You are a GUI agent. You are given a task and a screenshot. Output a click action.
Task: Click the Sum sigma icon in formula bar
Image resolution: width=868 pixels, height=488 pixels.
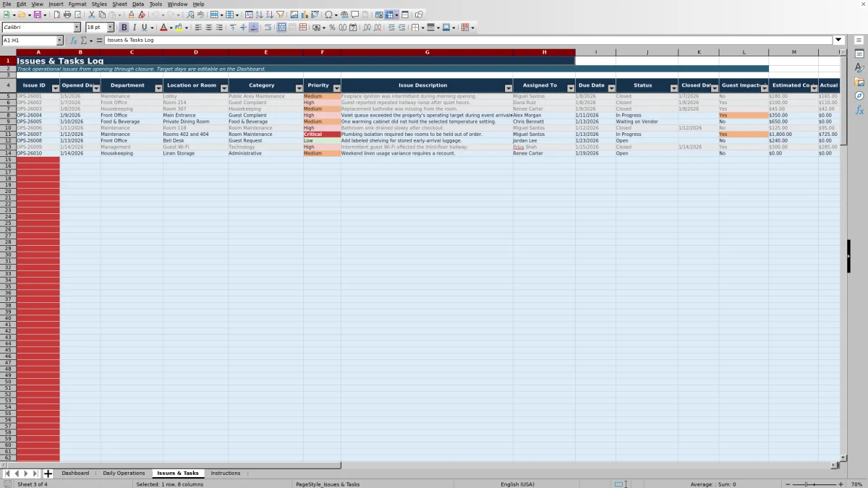pos(83,40)
